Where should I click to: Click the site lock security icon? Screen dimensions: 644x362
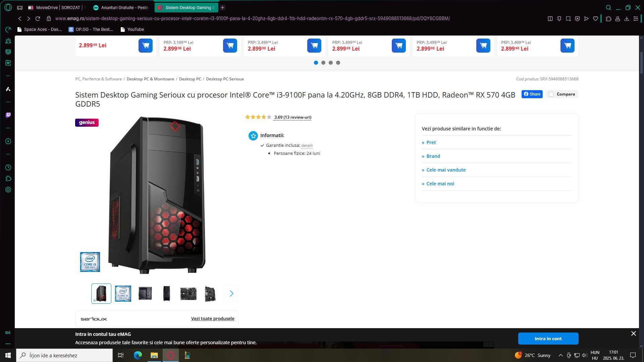click(49, 18)
